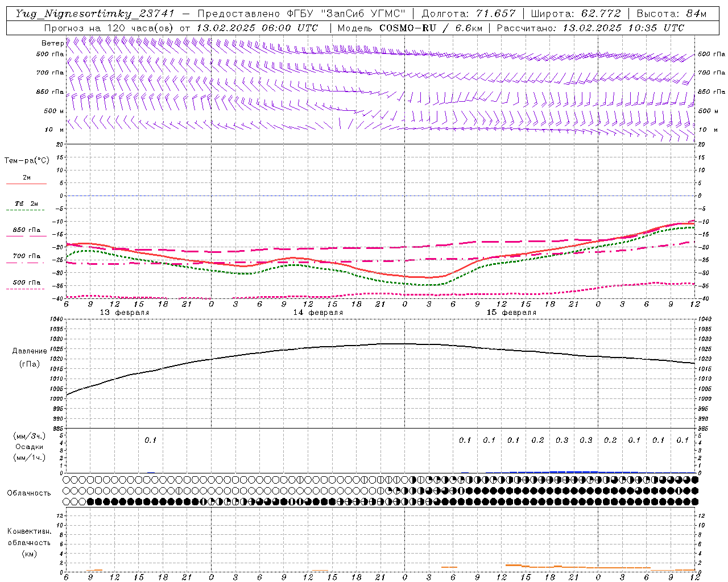Image resolution: width=728 pixels, height=582 pixels.
Task: Click the right-side 10 м wind level label
Action: (x=707, y=130)
